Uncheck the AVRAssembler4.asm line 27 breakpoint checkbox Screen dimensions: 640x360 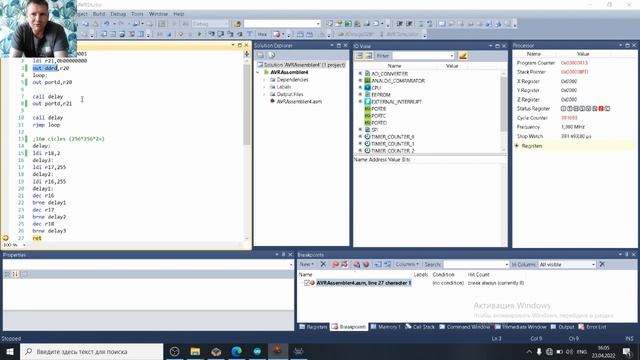pyautogui.click(x=307, y=283)
